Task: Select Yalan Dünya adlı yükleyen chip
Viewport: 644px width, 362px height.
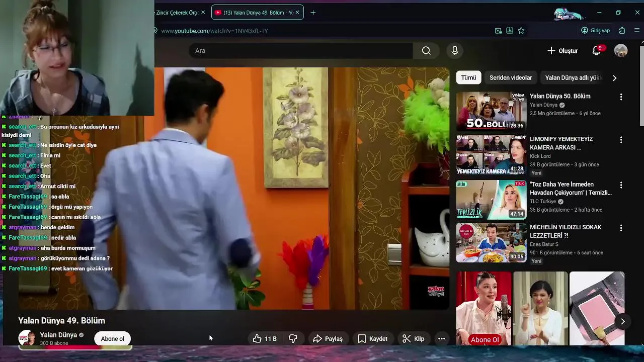Action: click(574, 78)
